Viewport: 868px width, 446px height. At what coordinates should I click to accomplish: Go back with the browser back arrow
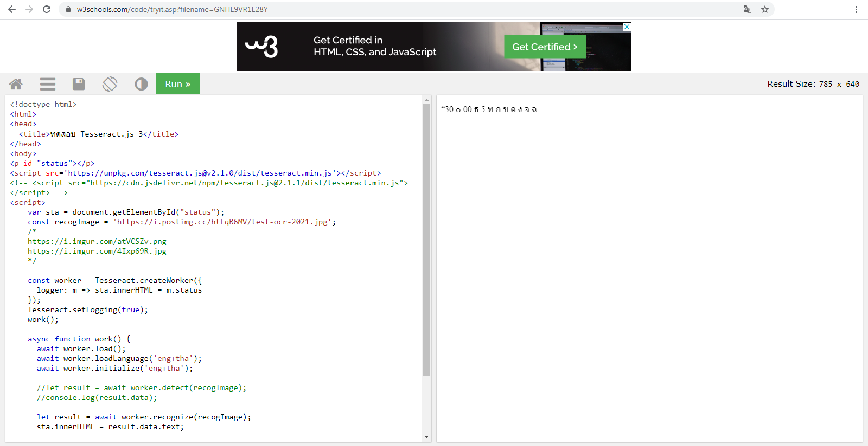click(12, 9)
